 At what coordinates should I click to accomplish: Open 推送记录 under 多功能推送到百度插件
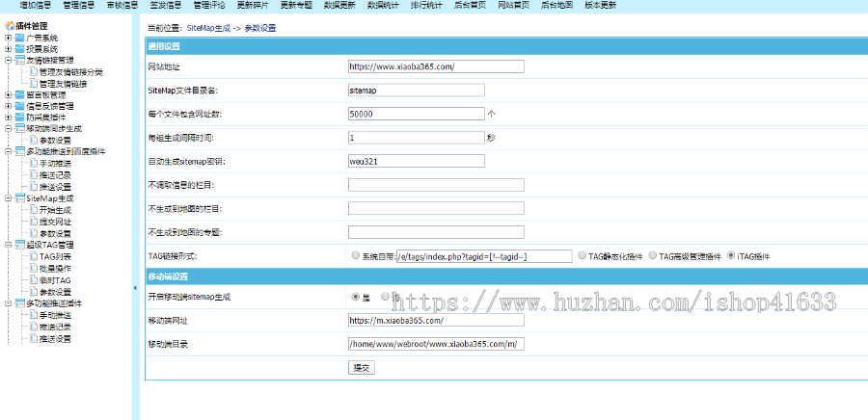(55, 175)
